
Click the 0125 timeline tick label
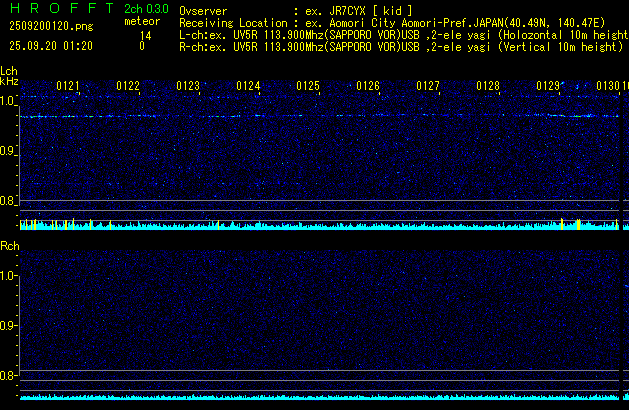(x=308, y=87)
